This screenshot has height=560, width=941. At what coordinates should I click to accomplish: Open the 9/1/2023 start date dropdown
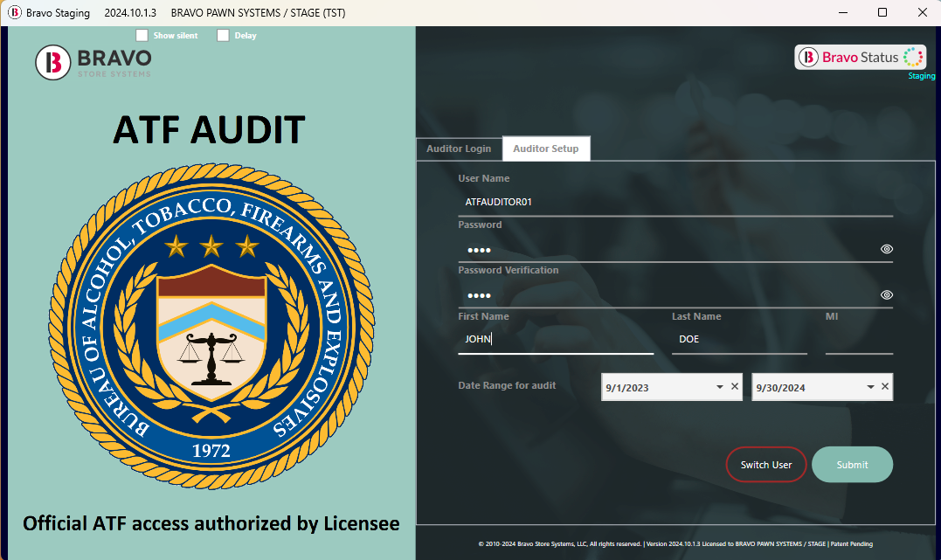(x=720, y=387)
